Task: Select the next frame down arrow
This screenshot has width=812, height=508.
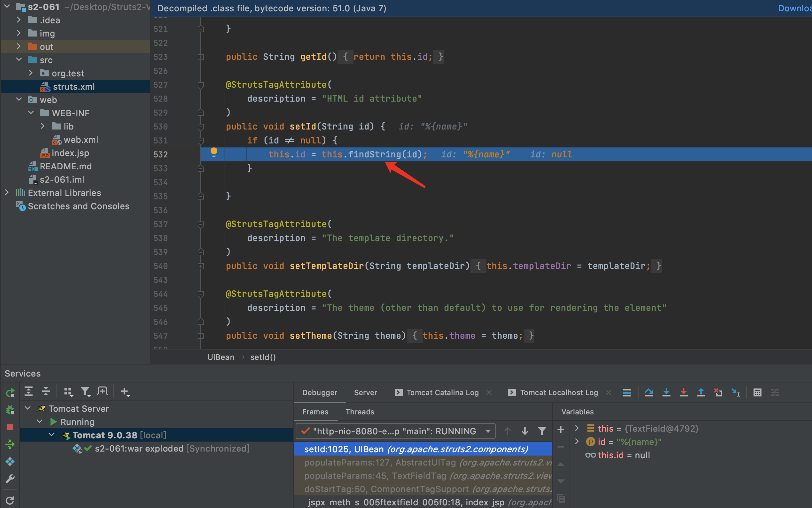Action: point(525,431)
